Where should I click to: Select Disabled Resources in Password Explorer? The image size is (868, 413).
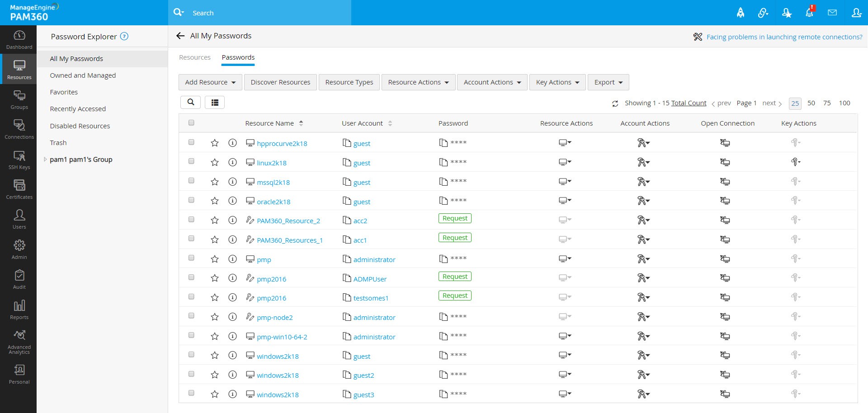coord(80,126)
